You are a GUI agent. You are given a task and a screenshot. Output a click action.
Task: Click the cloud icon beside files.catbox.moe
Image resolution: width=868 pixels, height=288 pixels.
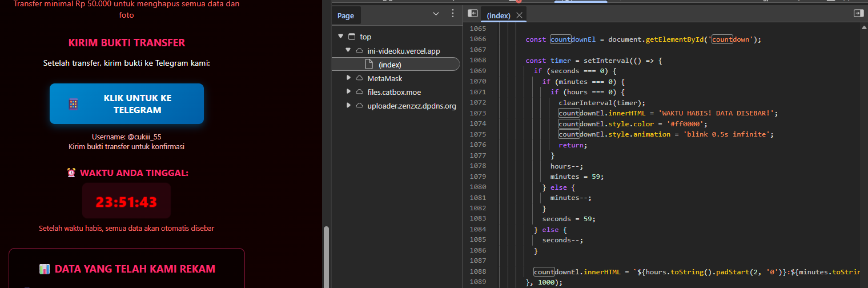pos(360,92)
